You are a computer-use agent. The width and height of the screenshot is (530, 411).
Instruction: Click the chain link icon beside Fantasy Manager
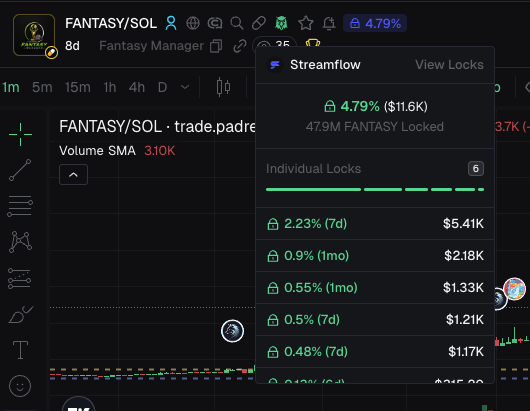point(240,46)
